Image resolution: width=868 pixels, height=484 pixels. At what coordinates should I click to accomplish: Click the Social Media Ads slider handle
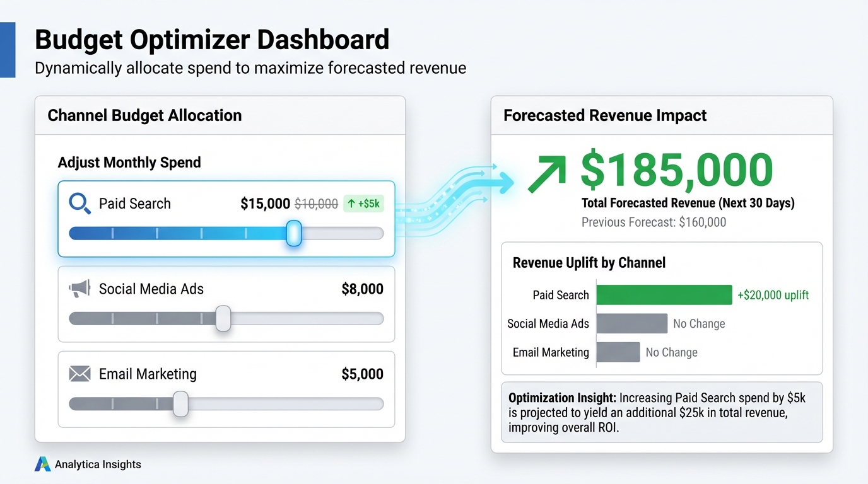(x=223, y=318)
